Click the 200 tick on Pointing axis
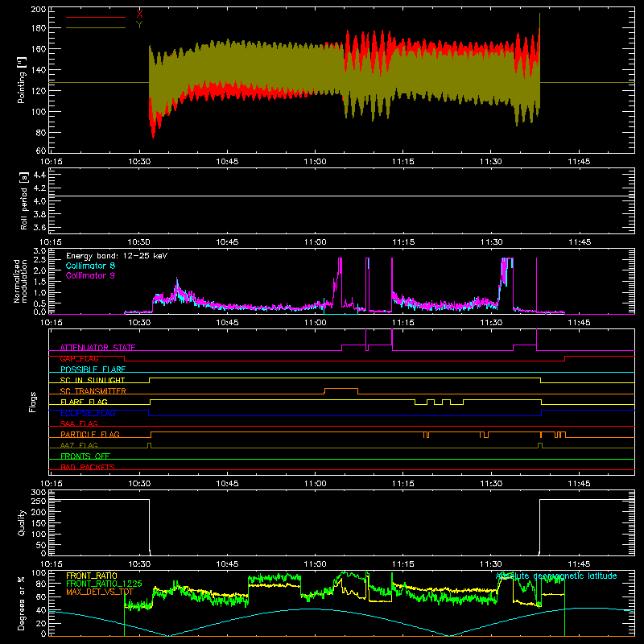The height and width of the screenshot is (644, 644). coord(38,9)
